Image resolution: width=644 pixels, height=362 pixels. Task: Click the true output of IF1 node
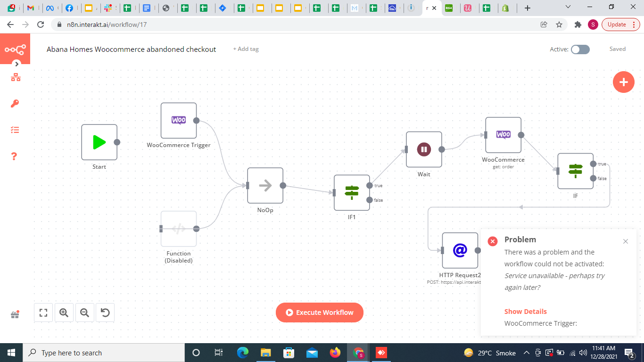[x=370, y=186]
